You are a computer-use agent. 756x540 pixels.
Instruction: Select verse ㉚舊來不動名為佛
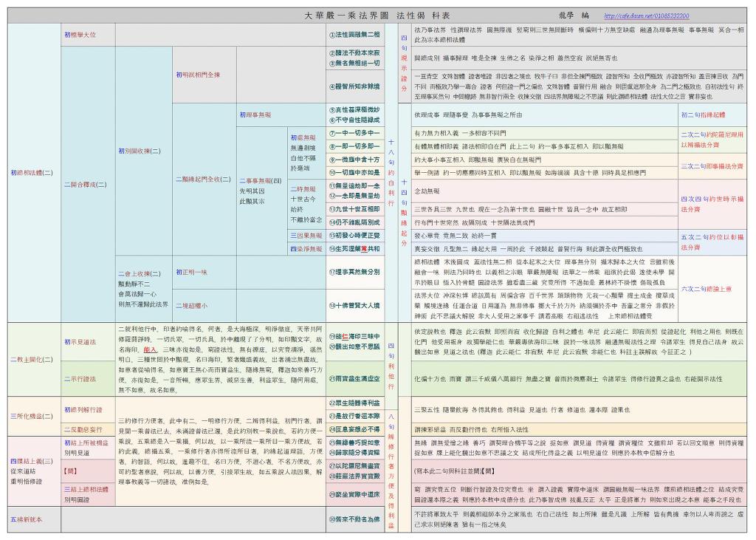tap(354, 520)
